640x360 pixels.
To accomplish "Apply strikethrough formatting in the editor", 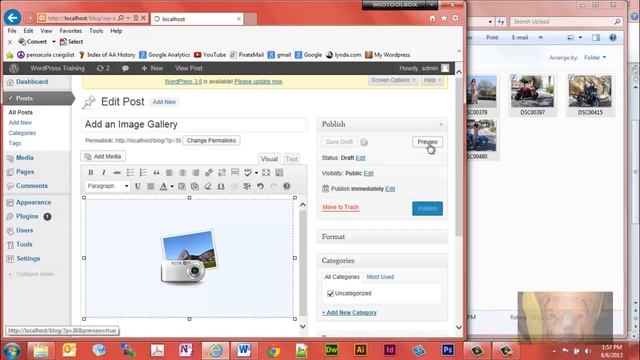I will click(x=117, y=173).
